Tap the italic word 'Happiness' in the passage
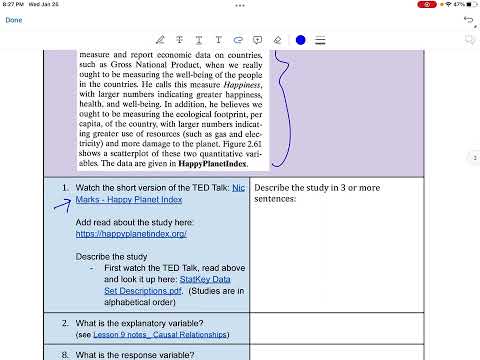480x360 pixels. (242, 85)
